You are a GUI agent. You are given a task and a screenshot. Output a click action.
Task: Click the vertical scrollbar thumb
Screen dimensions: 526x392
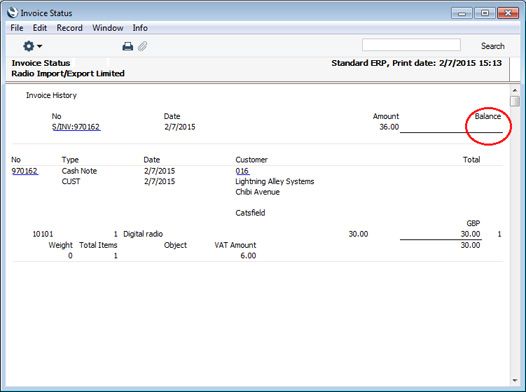(515, 101)
